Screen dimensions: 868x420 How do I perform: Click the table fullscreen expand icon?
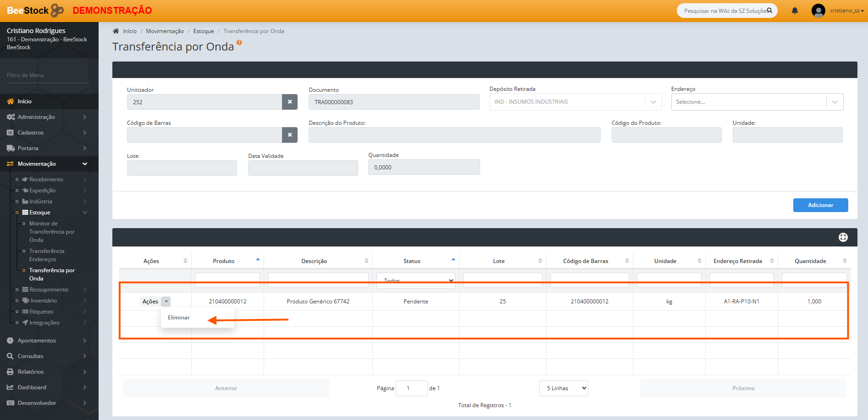[x=843, y=237]
